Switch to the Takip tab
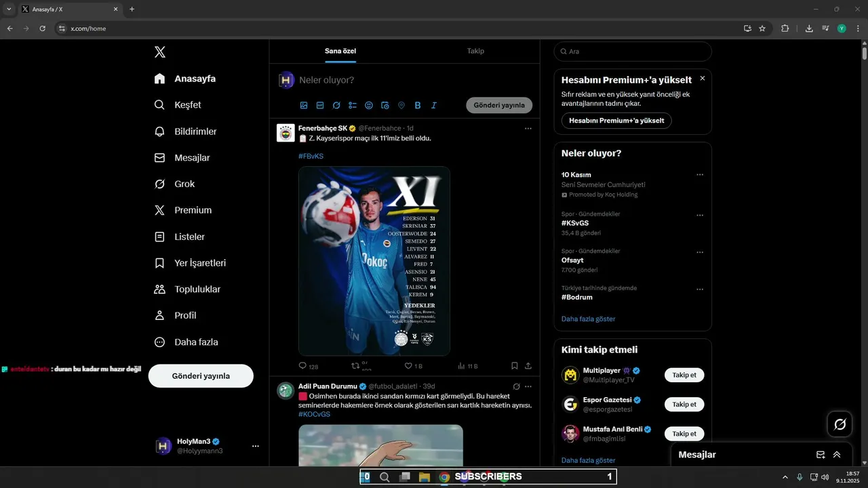This screenshot has height=488, width=868. coord(475,51)
